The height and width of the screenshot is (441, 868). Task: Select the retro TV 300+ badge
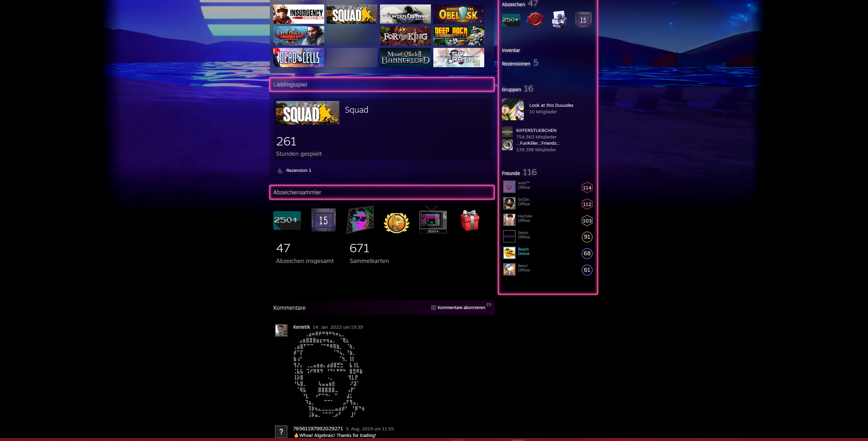433,220
